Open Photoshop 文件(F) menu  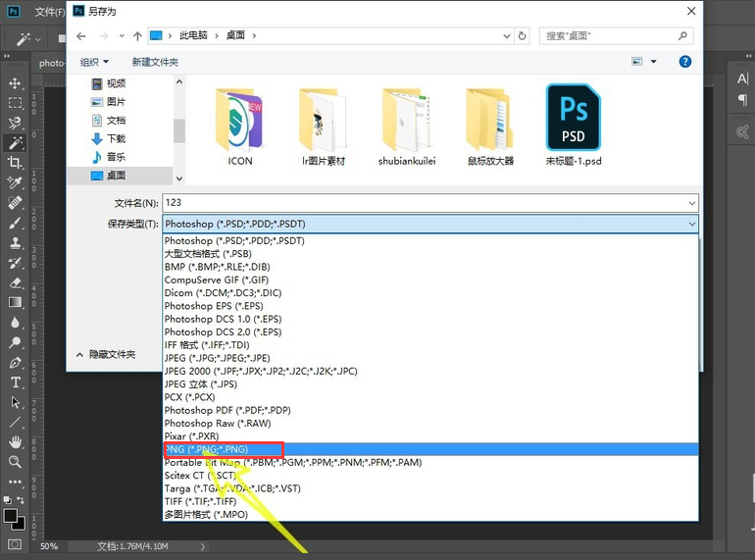click(50, 12)
